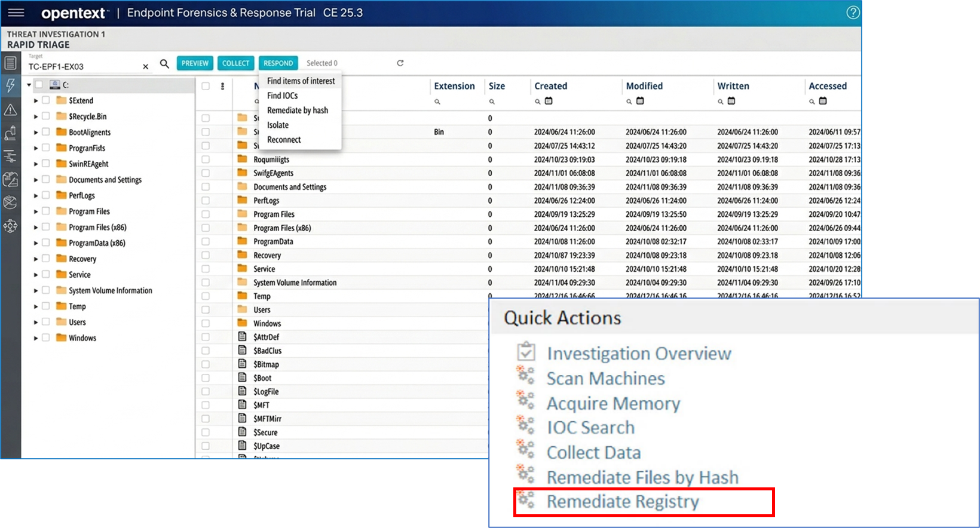Choose Find items of interest from the menu
Screen dimensions: 980x528
coord(301,81)
